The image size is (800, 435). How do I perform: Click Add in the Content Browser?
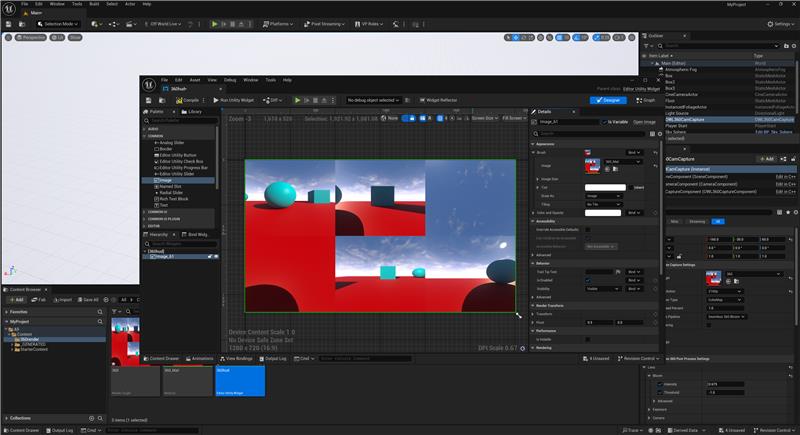click(16, 300)
